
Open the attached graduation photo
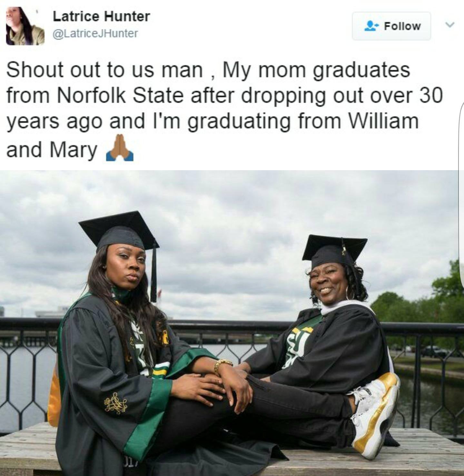(232, 323)
